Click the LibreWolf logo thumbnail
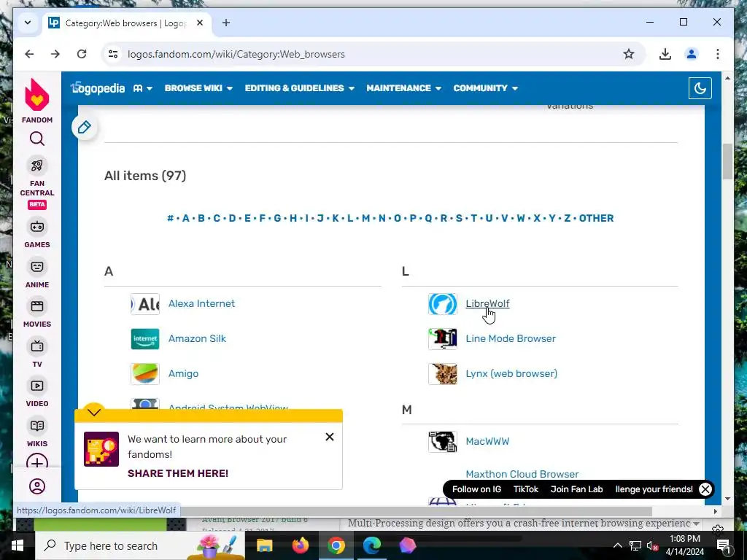Screen dimensions: 747x560 click(443, 304)
